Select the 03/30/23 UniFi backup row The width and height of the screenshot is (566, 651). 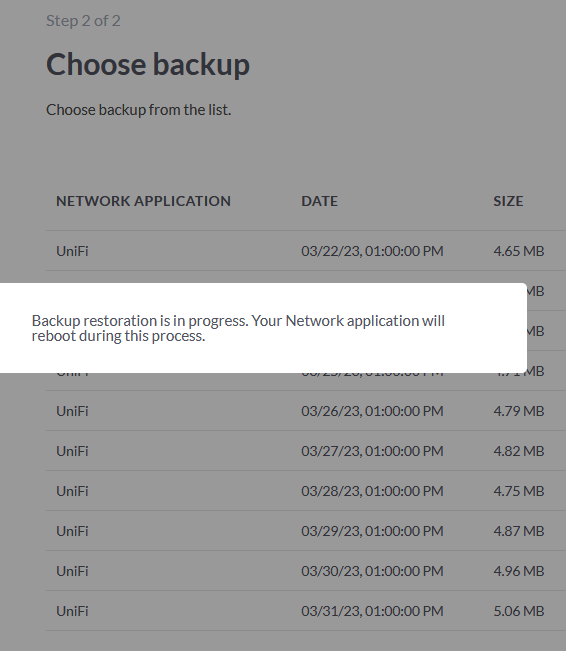pyautogui.click(x=306, y=571)
